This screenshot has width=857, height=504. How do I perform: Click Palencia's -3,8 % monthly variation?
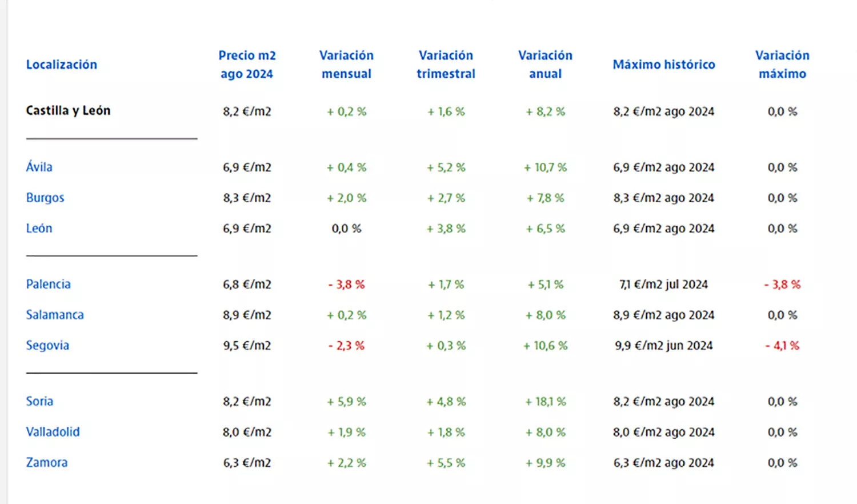(346, 284)
